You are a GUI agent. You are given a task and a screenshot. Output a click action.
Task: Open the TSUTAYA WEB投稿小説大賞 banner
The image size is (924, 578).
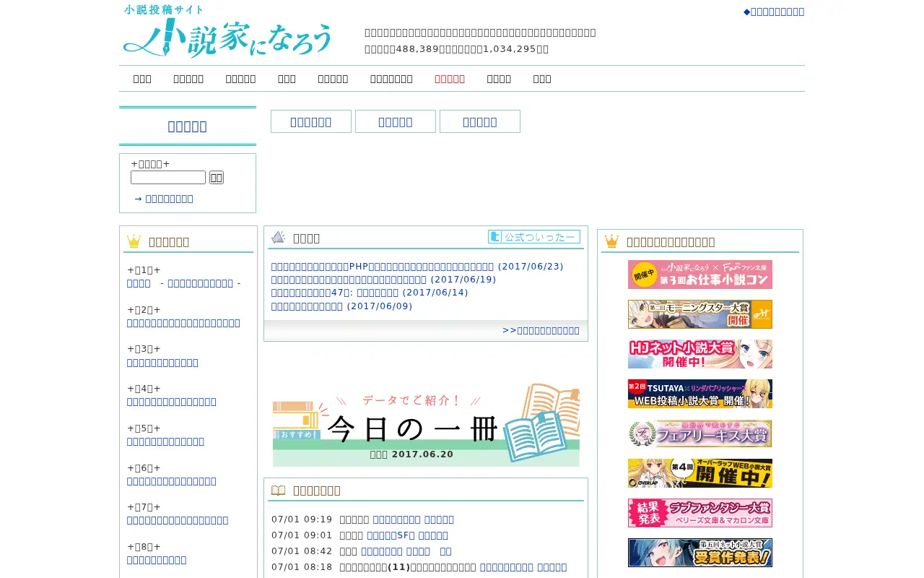(x=700, y=394)
